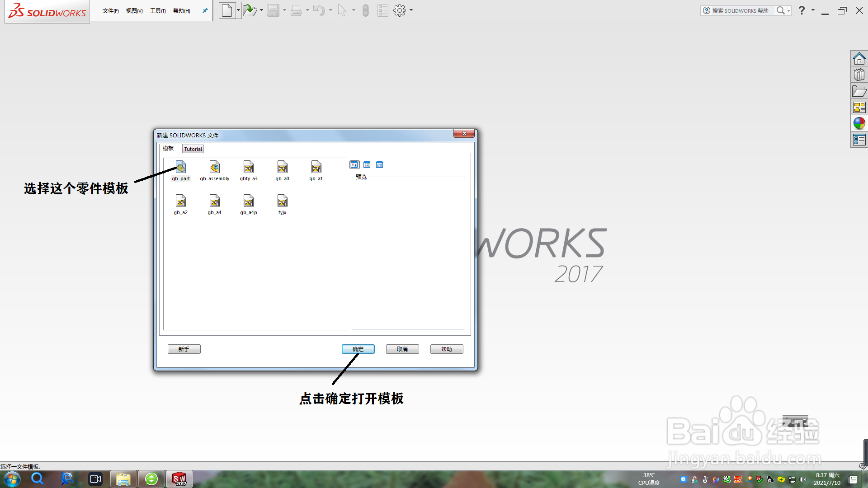Screen dimensions: 868x488
Task: Click the Help question mark icon
Action: coord(802,10)
